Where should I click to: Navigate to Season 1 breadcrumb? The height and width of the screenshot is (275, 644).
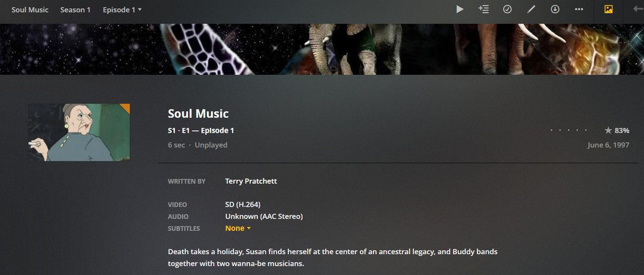tap(75, 10)
